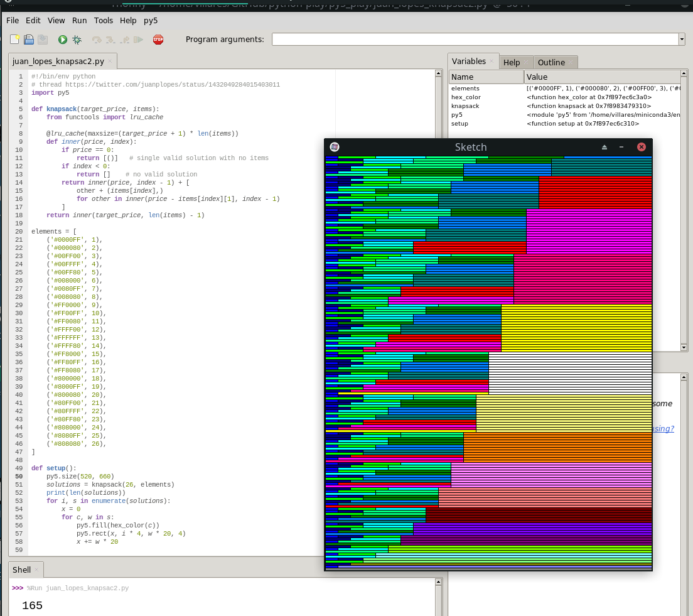Screen dimensions: 693x616
Task: Run the current script with green play icon
Action: tap(63, 40)
